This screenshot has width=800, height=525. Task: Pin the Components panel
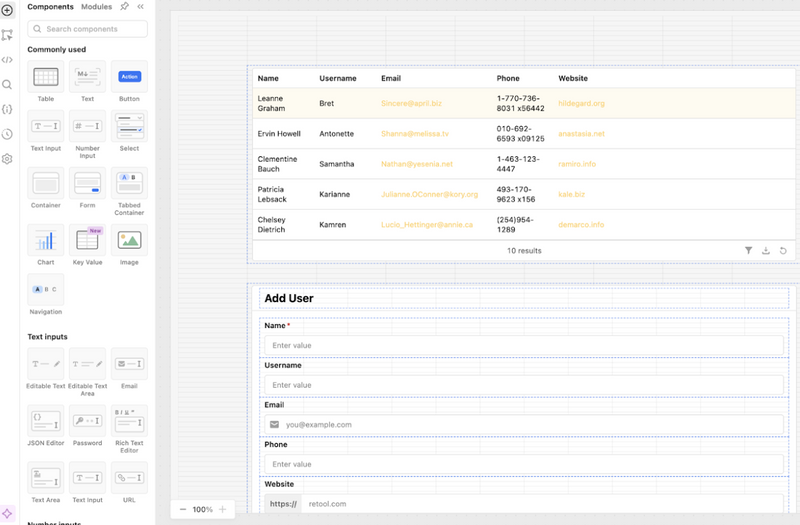pyautogui.click(x=124, y=7)
